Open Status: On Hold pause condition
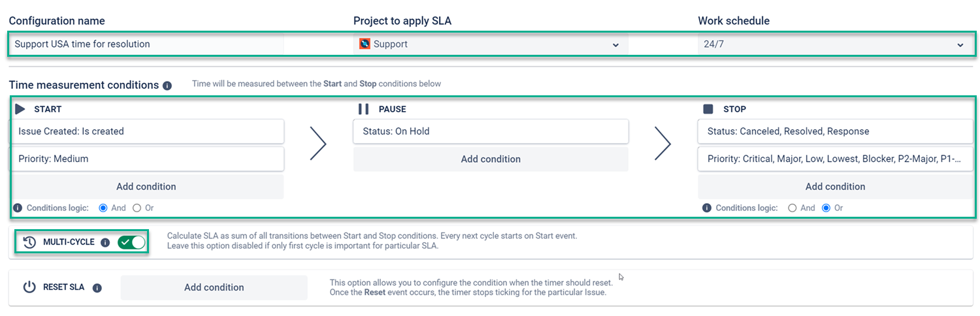This screenshot has height=316, width=980. tap(491, 131)
